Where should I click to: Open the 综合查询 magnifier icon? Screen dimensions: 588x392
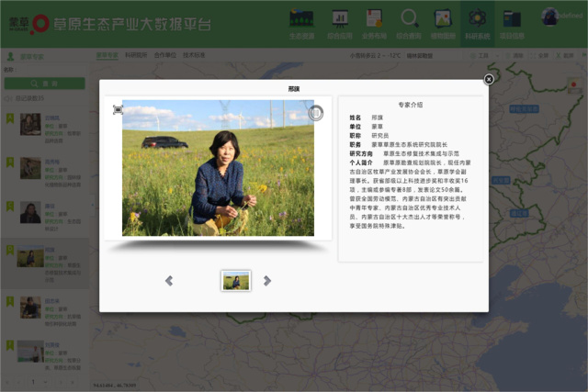(x=409, y=19)
